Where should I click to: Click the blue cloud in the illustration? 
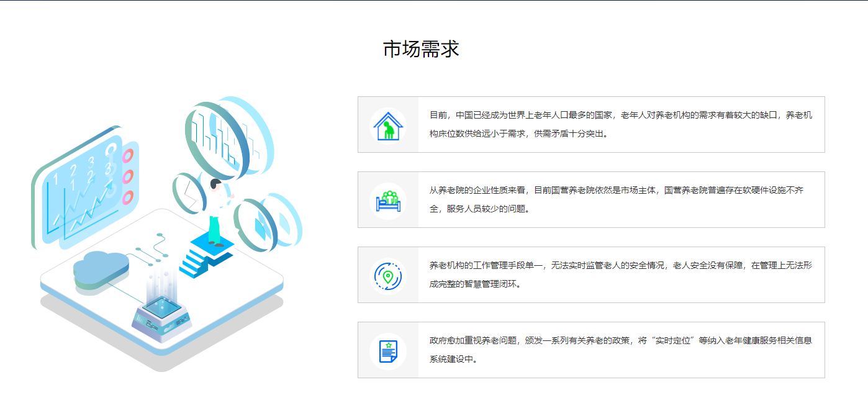pyautogui.click(x=99, y=268)
